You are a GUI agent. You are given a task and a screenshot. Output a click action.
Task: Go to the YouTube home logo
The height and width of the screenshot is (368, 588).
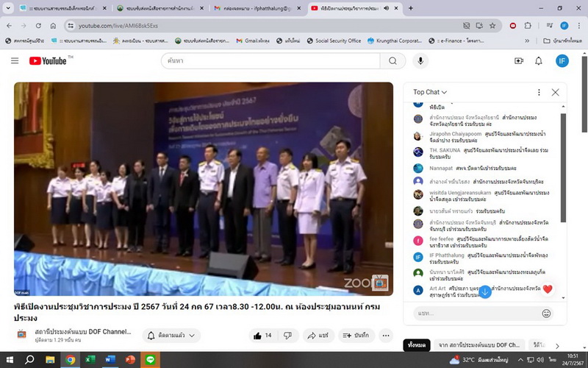click(48, 61)
